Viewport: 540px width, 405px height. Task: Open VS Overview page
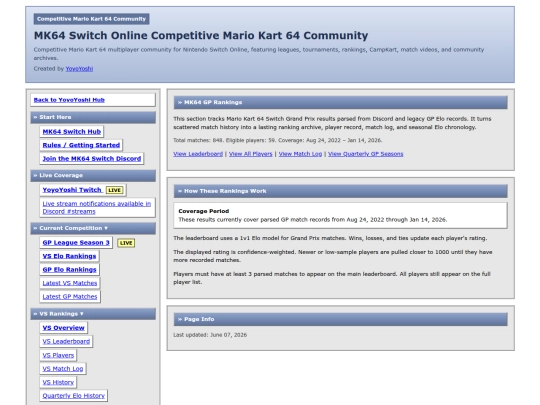click(63, 328)
